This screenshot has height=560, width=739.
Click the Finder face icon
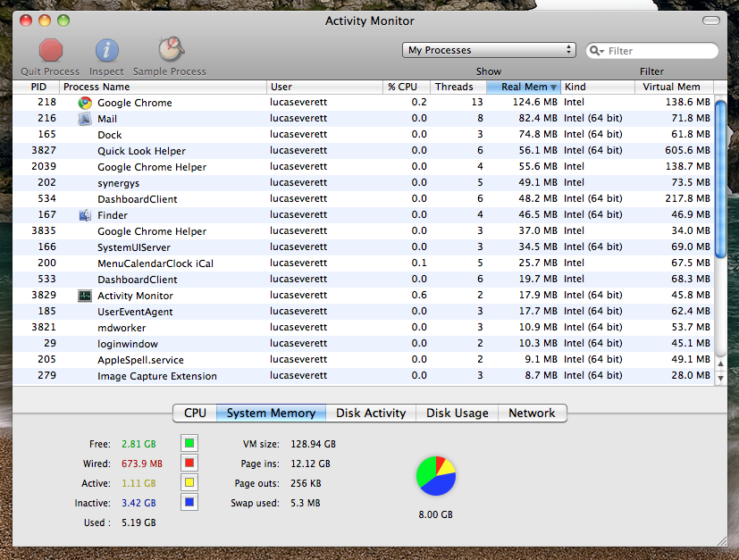(85, 215)
